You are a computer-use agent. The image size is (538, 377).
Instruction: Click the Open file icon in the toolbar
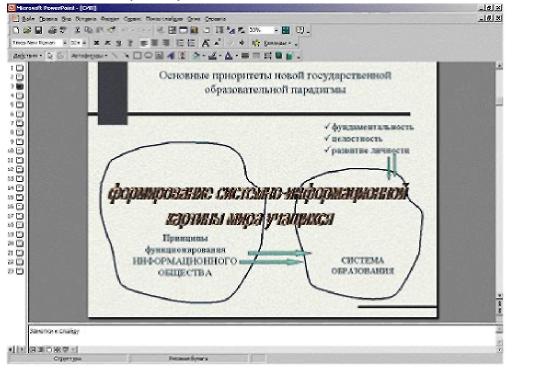[27, 31]
